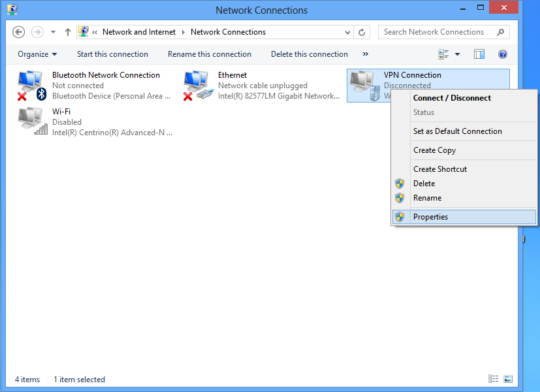Switch to details view in status bar

pyautogui.click(x=493, y=379)
